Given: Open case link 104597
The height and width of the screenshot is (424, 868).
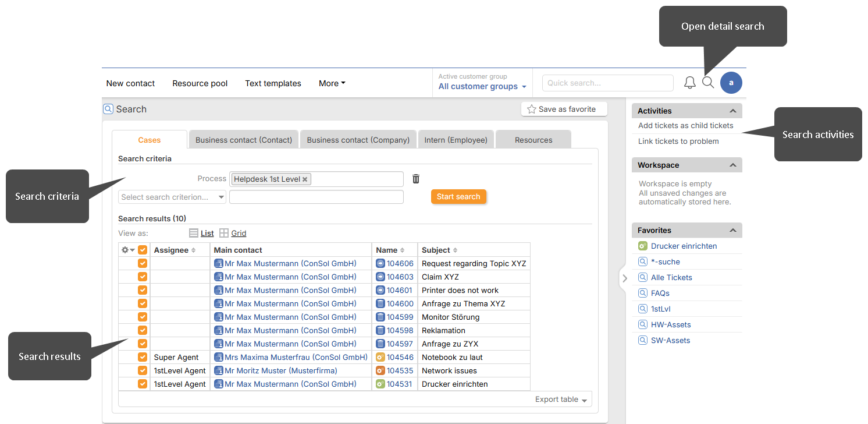Looking at the screenshot, I should 400,344.
